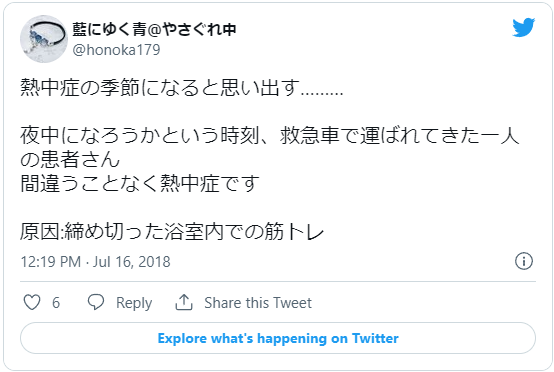Click the line 原因:締め切った浴室内での筋トレ

[x=172, y=232]
